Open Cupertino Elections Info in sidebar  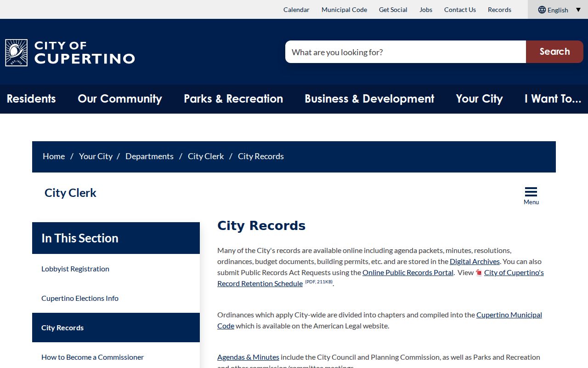116,298
